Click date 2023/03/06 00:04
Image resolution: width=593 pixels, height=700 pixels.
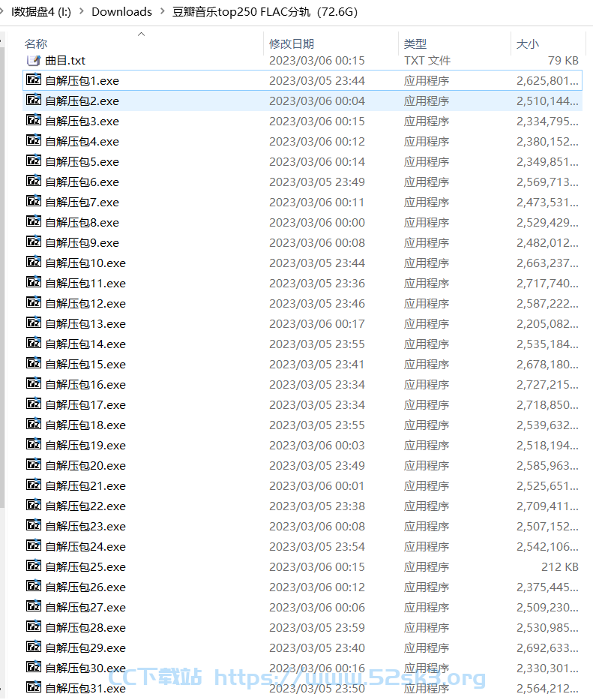tap(317, 101)
